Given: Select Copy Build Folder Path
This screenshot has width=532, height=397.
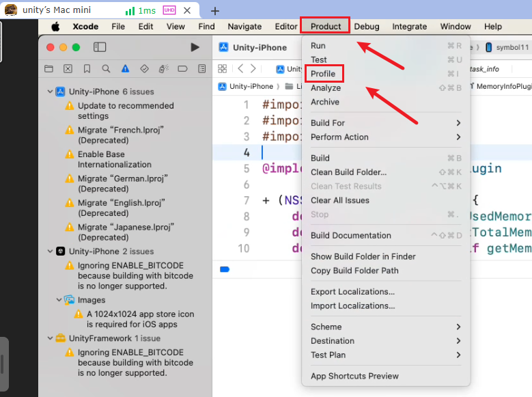Looking at the screenshot, I should coord(386,271).
